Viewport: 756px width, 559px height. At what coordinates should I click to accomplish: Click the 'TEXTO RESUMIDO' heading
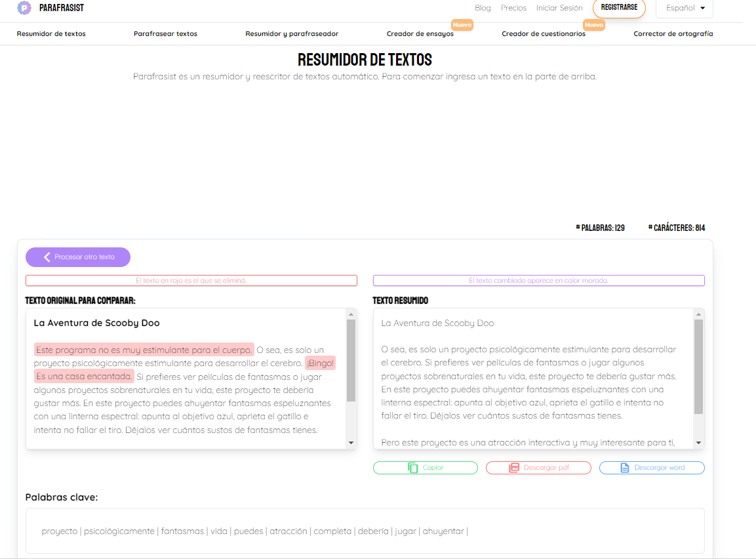click(x=400, y=300)
